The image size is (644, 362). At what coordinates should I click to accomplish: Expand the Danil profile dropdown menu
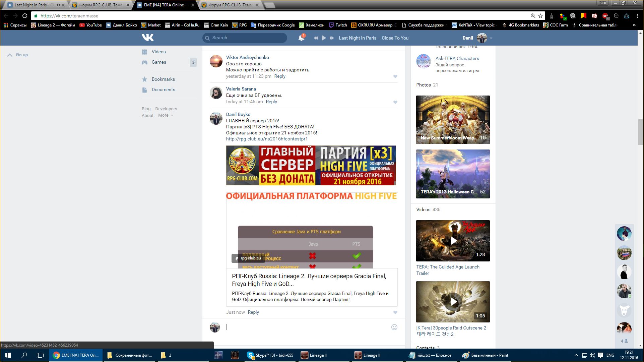pos(491,38)
